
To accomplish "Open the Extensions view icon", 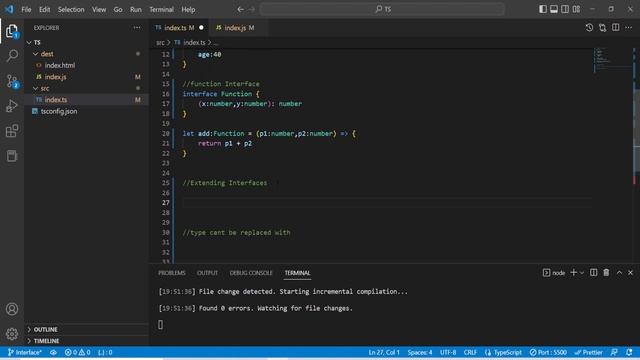I will pos(12,131).
